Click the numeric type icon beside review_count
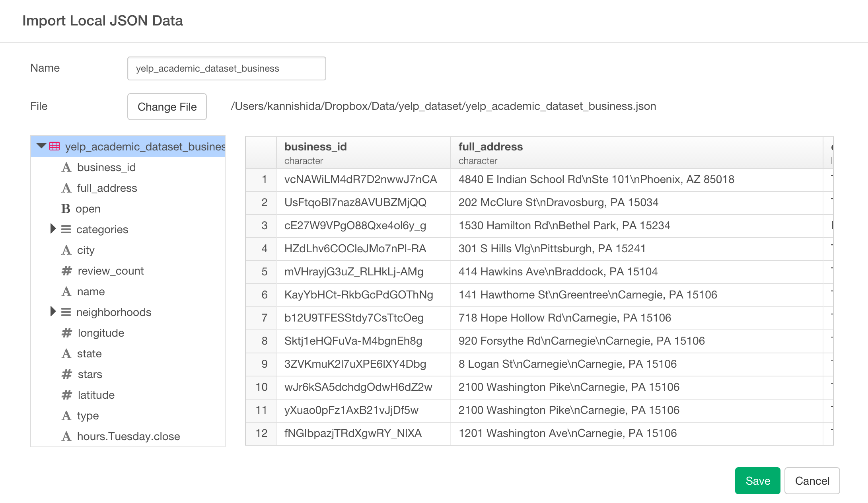This screenshot has height=503, width=868. click(x=66, y=271)
